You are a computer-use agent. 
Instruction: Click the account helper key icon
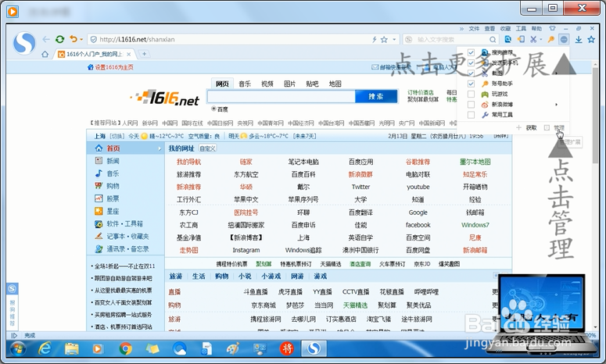point(551,39)
